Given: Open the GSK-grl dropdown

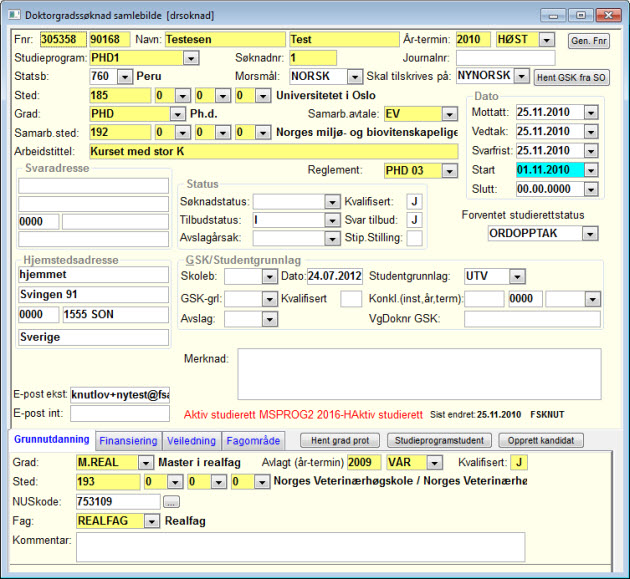Looking at the screenshot, I should (x=269, y=299).
